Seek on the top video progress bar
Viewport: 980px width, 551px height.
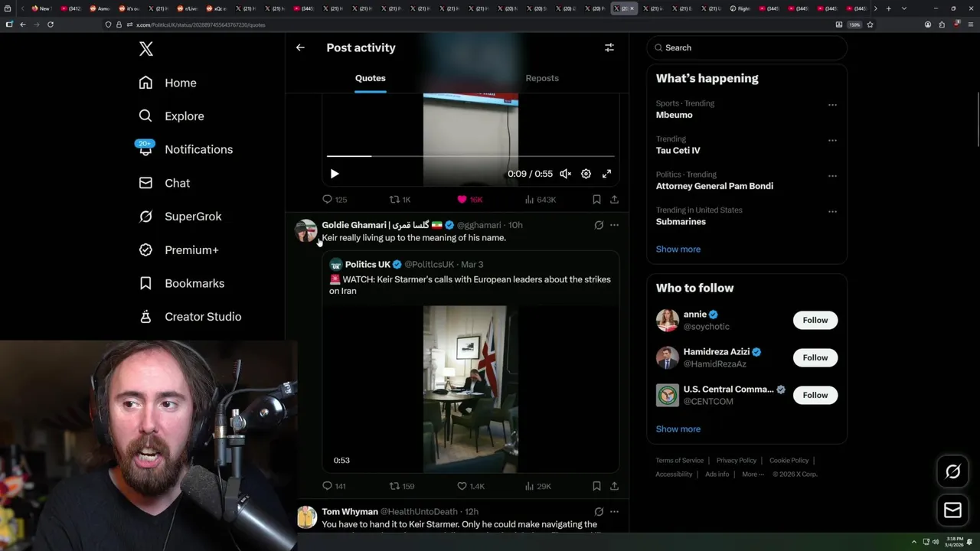[x=470, y=156]
